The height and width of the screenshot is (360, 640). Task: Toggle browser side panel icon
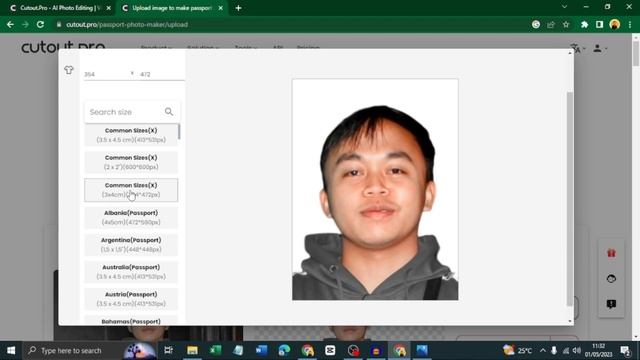[599, 24]
